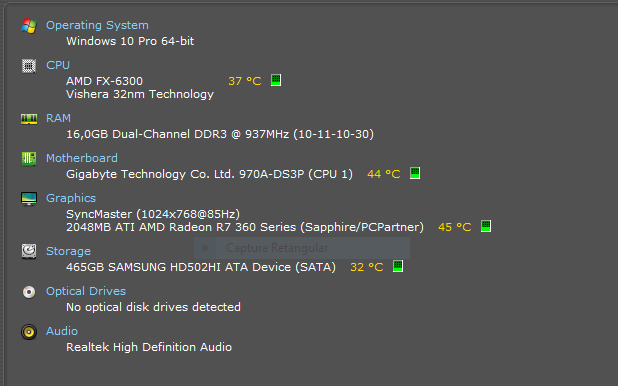
Task: Click the green CPU temperature indicator
Action: tap(276, 80)
